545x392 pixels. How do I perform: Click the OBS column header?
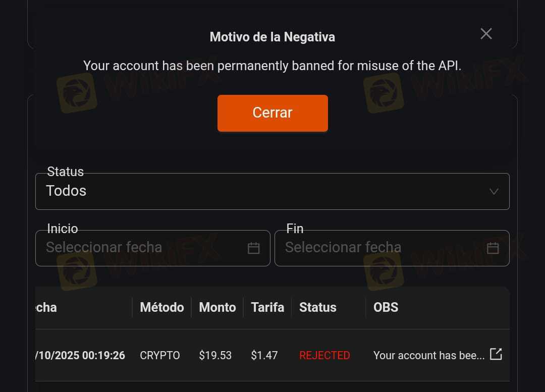pos(386,307)
